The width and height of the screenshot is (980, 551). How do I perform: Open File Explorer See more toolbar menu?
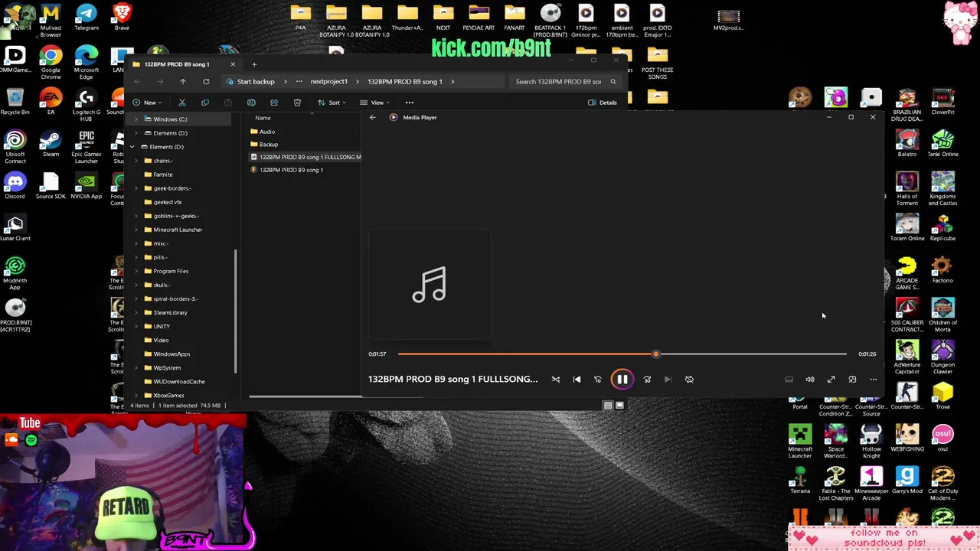[410, 103]
